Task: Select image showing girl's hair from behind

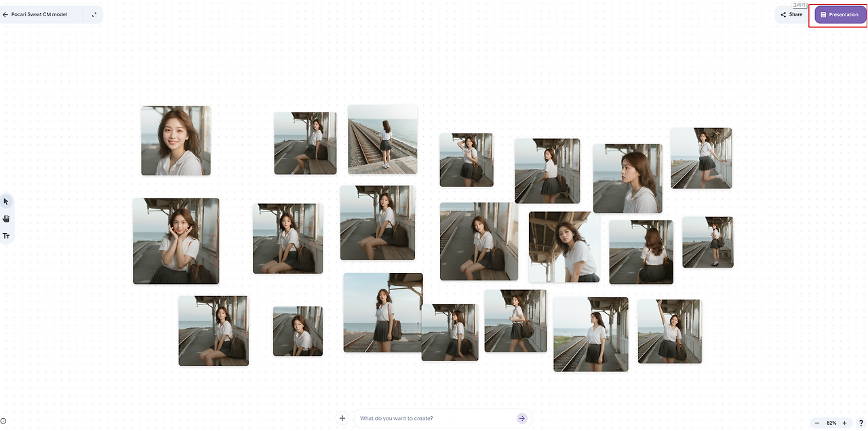Action: coord(641,252)
